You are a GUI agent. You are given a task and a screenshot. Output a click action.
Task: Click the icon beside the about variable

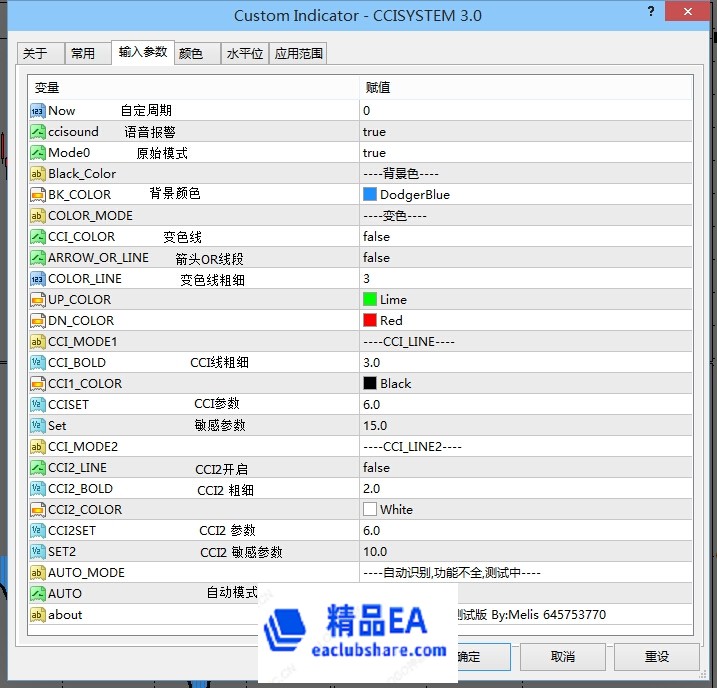pos(38,615)
